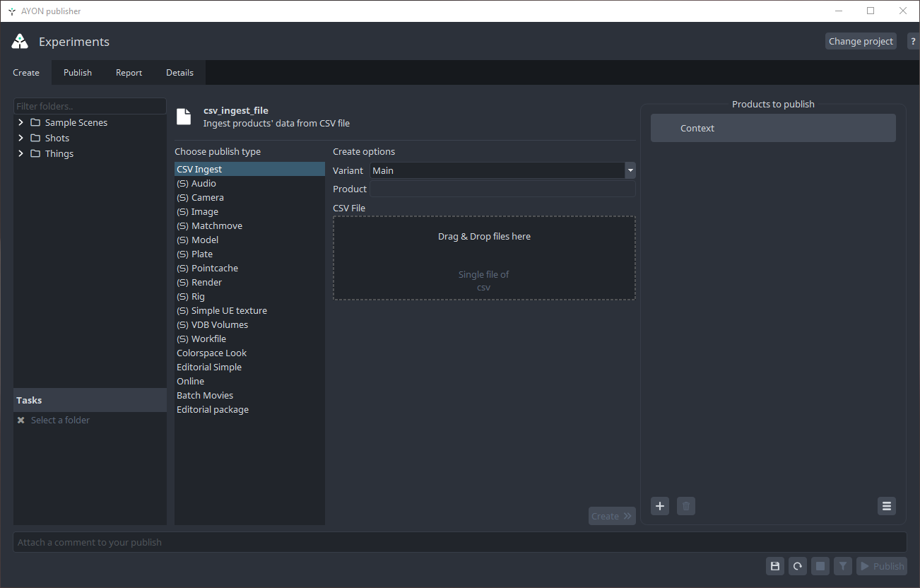Click the trash icon under Products to publish
Image resolution: width=920 pixels, height=588 pixels.
tap(685, 506)
